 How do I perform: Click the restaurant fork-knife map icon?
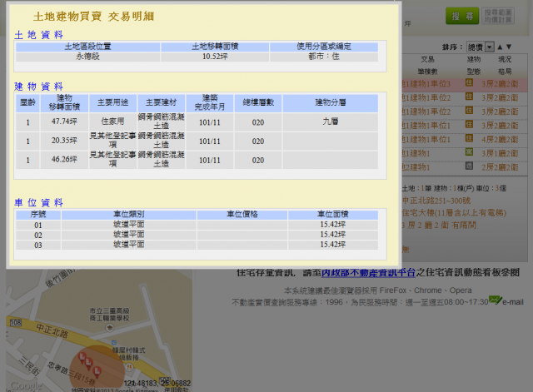(129, 367)
